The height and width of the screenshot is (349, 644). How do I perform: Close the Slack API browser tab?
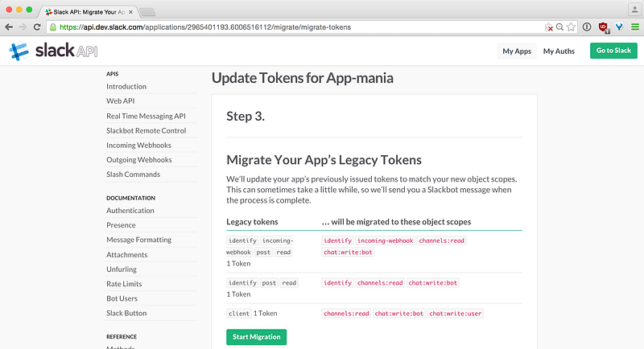click(130, 12)
